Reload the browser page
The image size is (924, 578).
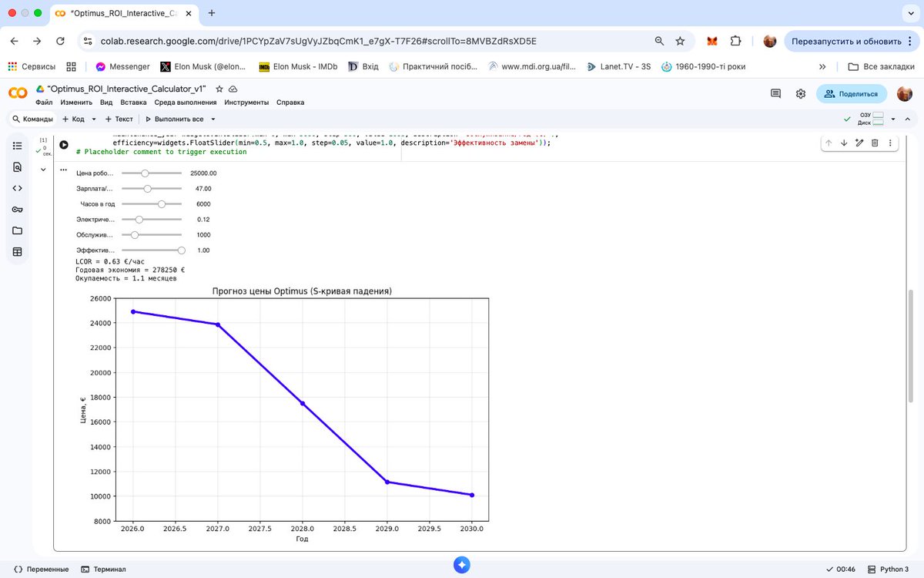point(60,41)
